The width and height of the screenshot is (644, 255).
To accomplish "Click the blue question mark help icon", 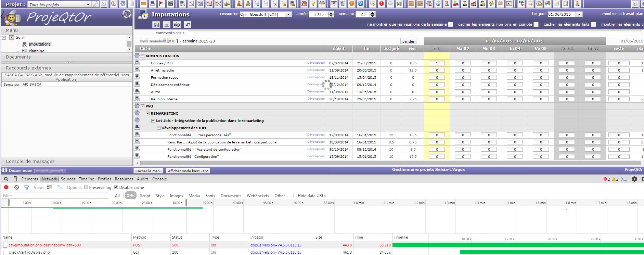I will tap(360, 4).
